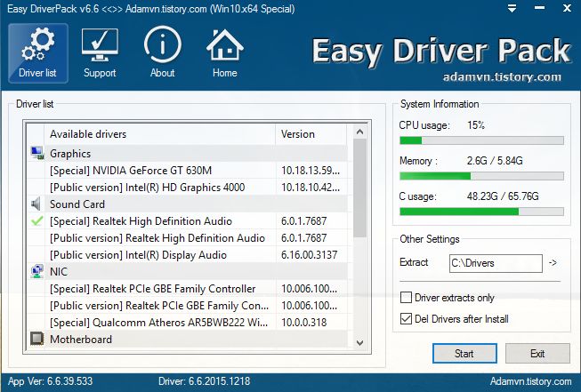This screenshot has width=581, height=392.
Task: Toggle Del Drivers after Install checkbox
Action: coord(406,319)
